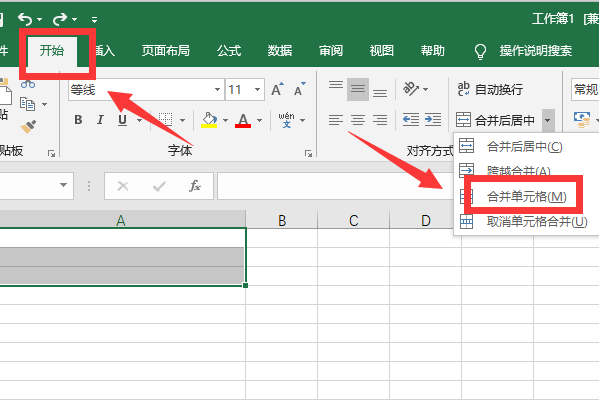Viewport: 599px width, 400px height.
Task: Open the 视图 ribbon tab
Action: coord(382,50)
